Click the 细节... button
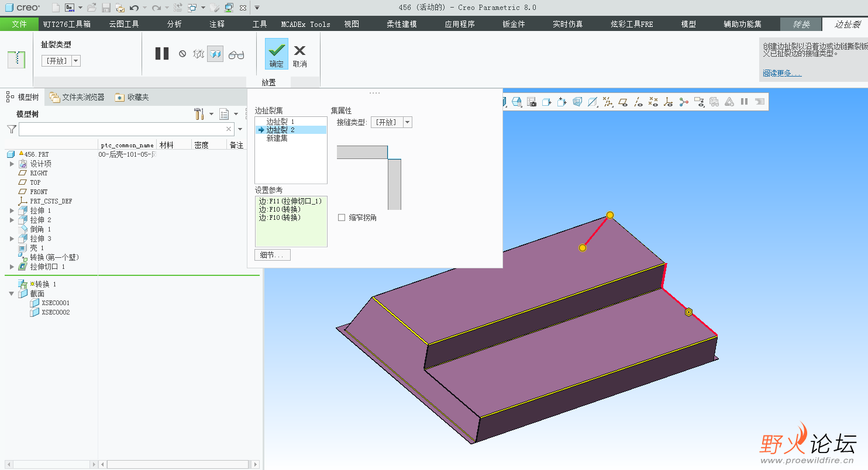This screenshot has width=868, height=470. [273, 255]
